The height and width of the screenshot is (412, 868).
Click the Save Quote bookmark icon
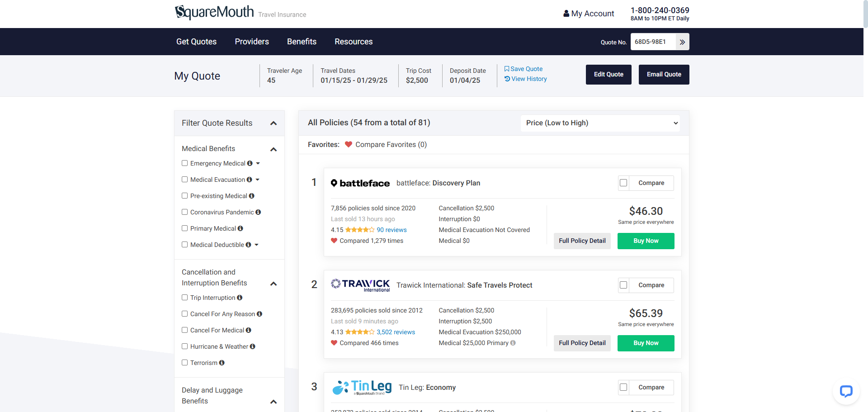507,69
